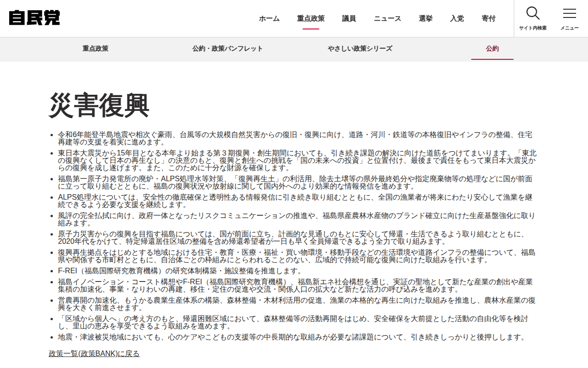Switch to やさしい政策シリーズ tab
The height and width of the screenshot is (368, 588).
360,49
